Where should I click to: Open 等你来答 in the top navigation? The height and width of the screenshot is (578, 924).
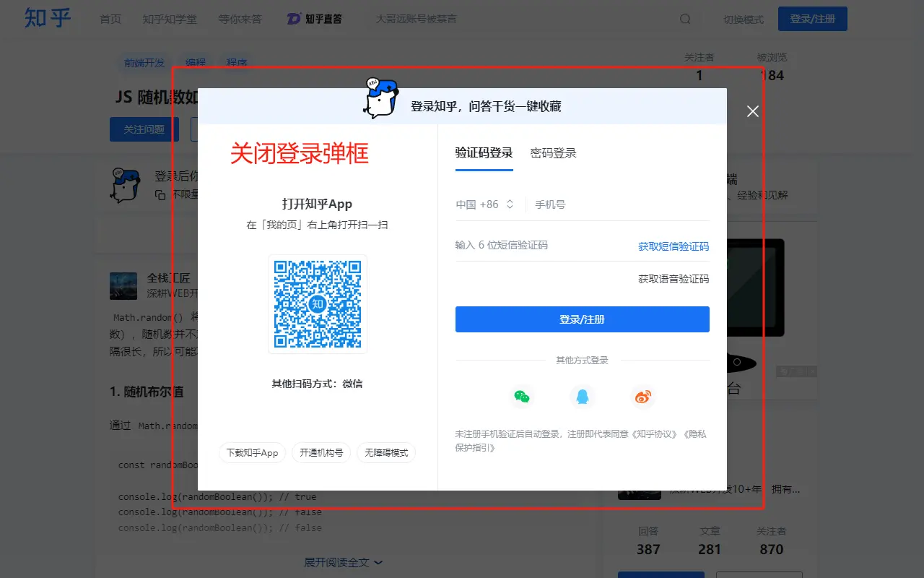click(x=241, y=19)
